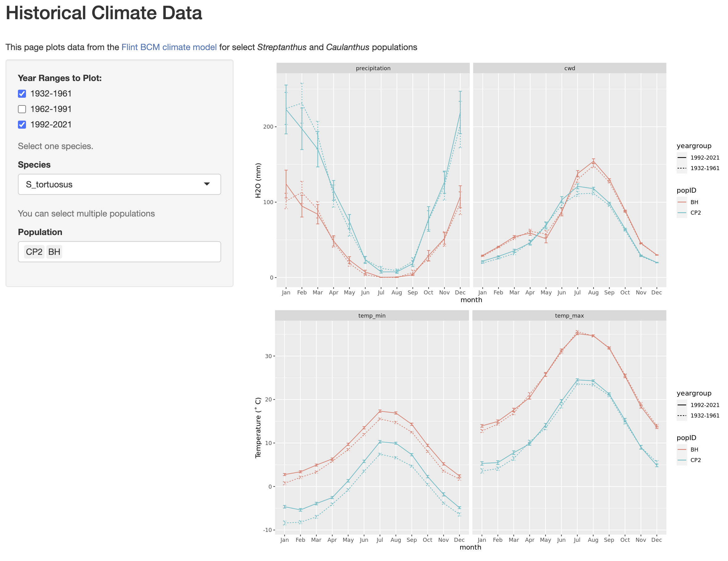The image size is (728, 561).
Task: Uncheck the 1932-1961 year range checkbox
Action: [x=22, y=94]
